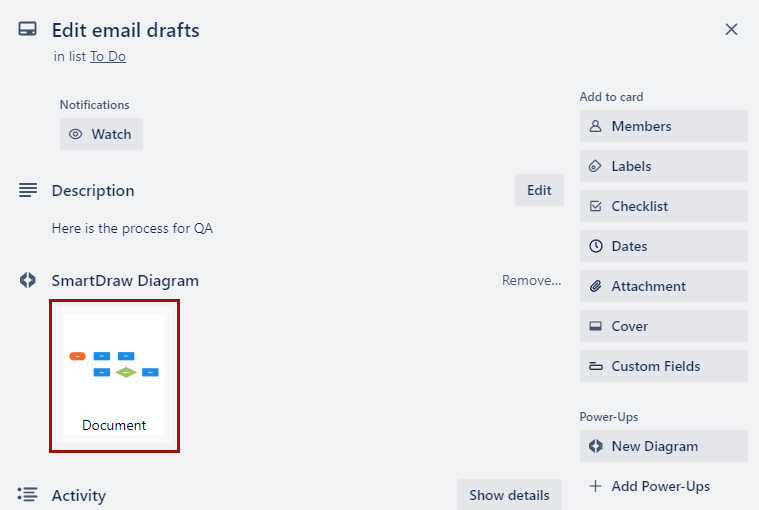The height and width of the screenshot is (510, 759).
Task: Add an Attachment to the card
Action: 664,286
